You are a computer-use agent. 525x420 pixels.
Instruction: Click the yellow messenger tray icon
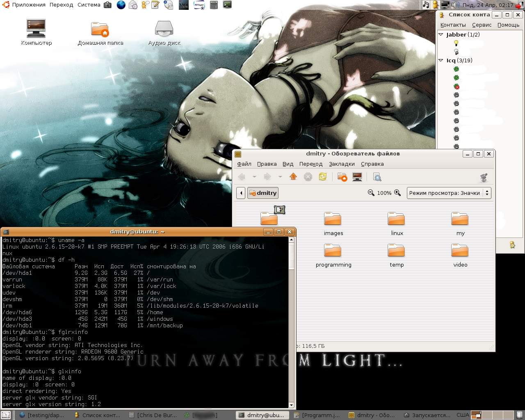click(436, 5)
